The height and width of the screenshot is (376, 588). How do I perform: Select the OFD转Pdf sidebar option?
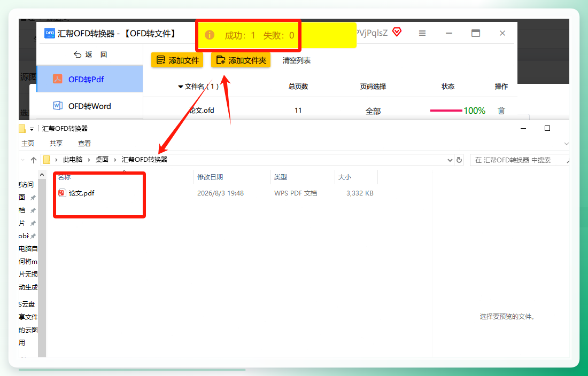[90, 79]
